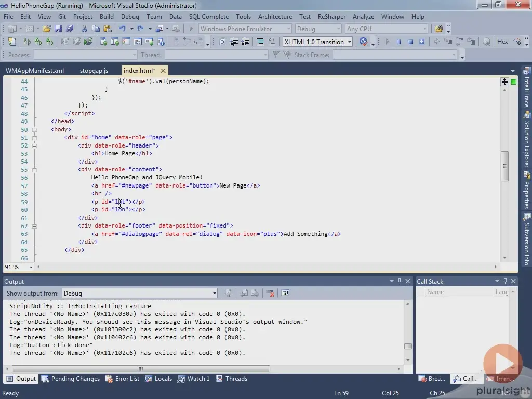Enable hexadecimal display with the Hex toggle
Viewport: 532px width, 399px height.
click(x=502, y=42)
